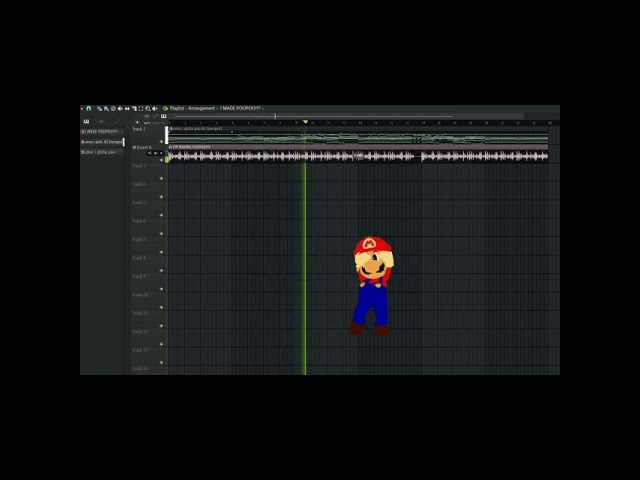Image resolution: width=640 pixels, height=480 pixels.
Task: Toggle the magnet snap icon
Action: point(88,109)
